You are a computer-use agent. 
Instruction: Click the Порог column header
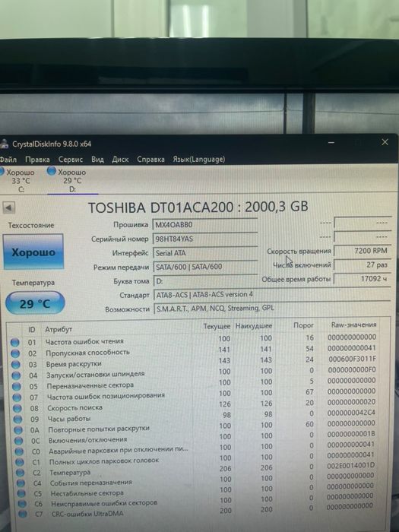(x=303, y=325)
